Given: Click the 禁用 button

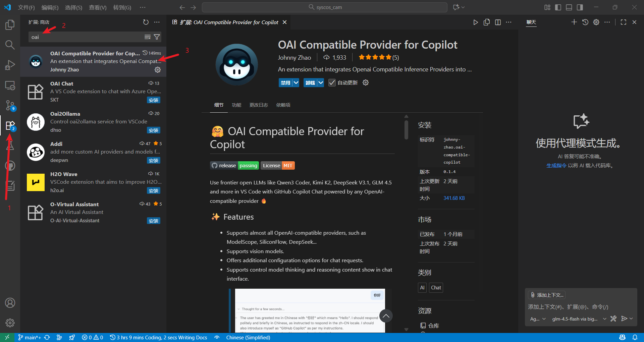Looking at the screenshot, I should tap(285, 82).
